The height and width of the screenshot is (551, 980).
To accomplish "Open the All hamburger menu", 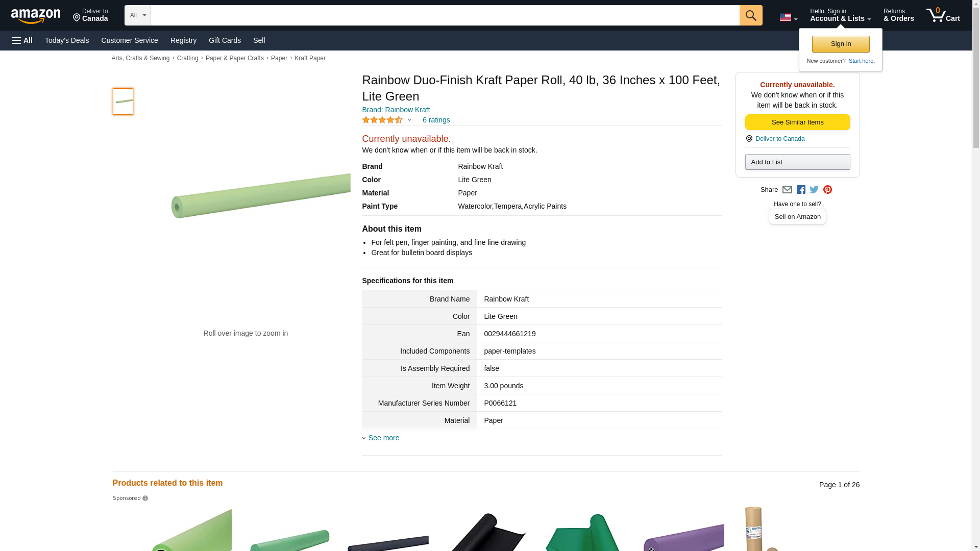I will coord(22,40).
